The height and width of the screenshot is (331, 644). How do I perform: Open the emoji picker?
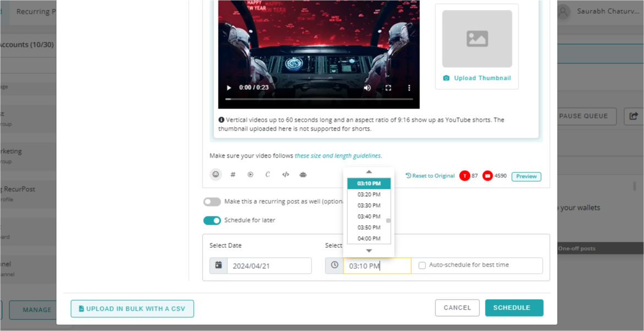(x=216, y=175)
